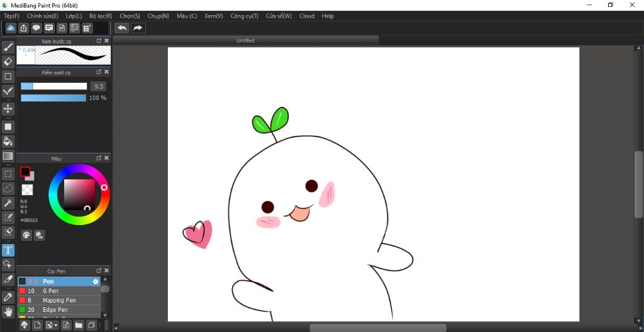
Task: Open the add bitmap brush dropdown
Action: click(52, 326)
